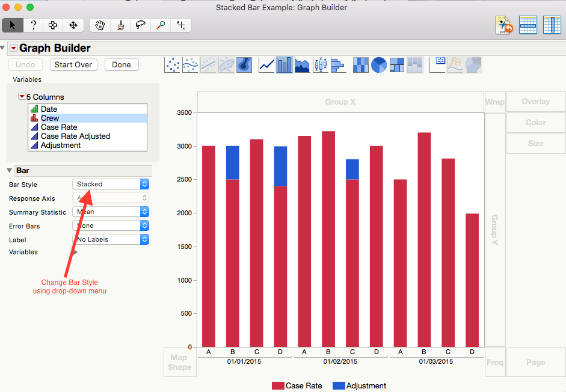This screenshot has width=566, height=392.
Task: Select the brush tool
Action: [x=120, y=25]
